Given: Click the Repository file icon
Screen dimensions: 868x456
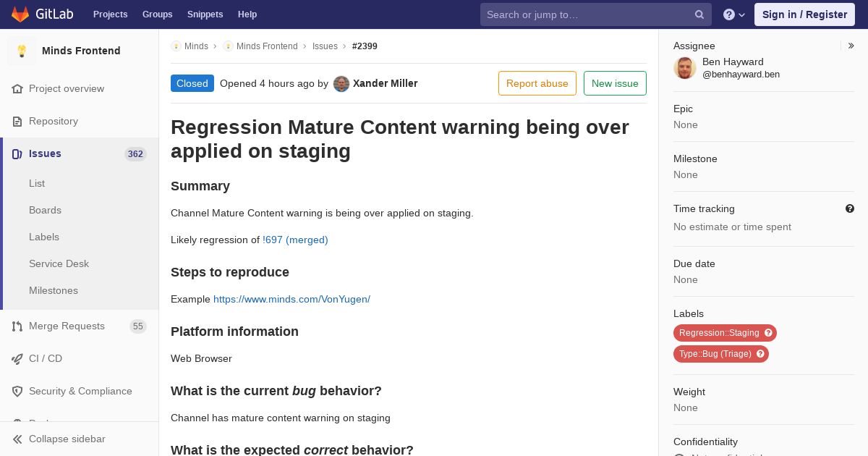Looking at the screenshot, I should pyautogui.click(x=17, y=121).
